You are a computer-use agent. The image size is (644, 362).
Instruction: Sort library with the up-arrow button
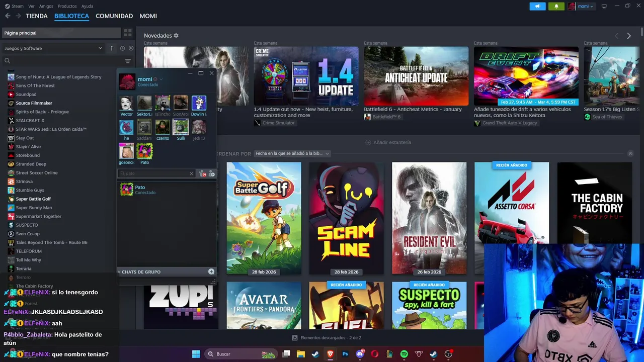[112, 48]
